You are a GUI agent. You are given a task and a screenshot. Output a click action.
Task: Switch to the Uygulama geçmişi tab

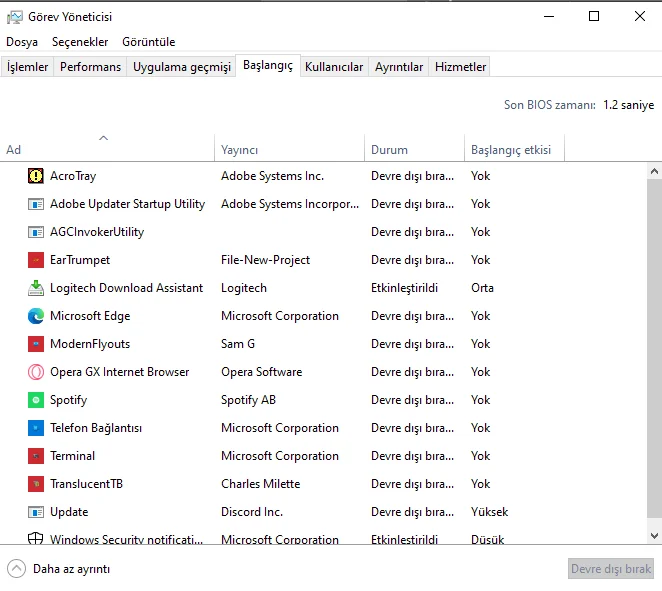(x=182, y=67)
